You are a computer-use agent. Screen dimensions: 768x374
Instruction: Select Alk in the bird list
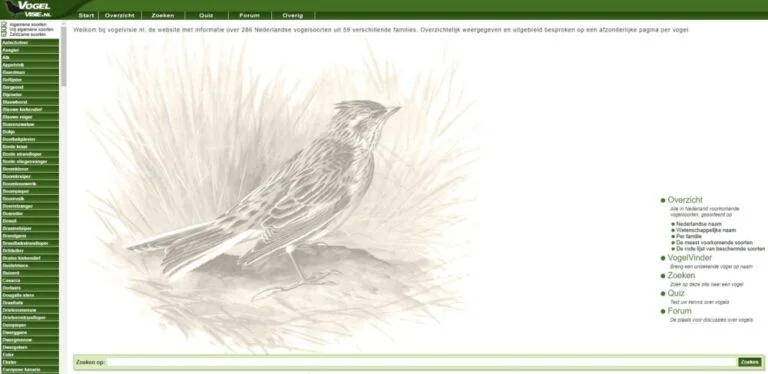click(x=29, y=57)
